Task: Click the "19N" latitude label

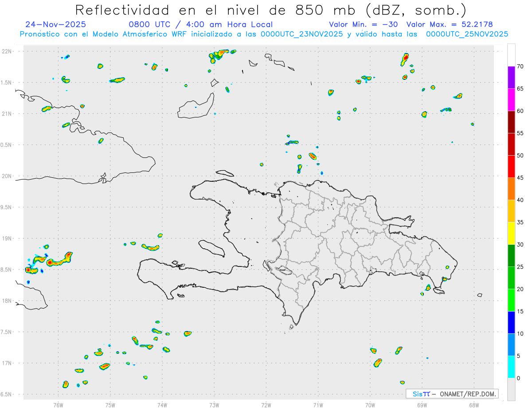Action: click(x=8, y=239)
